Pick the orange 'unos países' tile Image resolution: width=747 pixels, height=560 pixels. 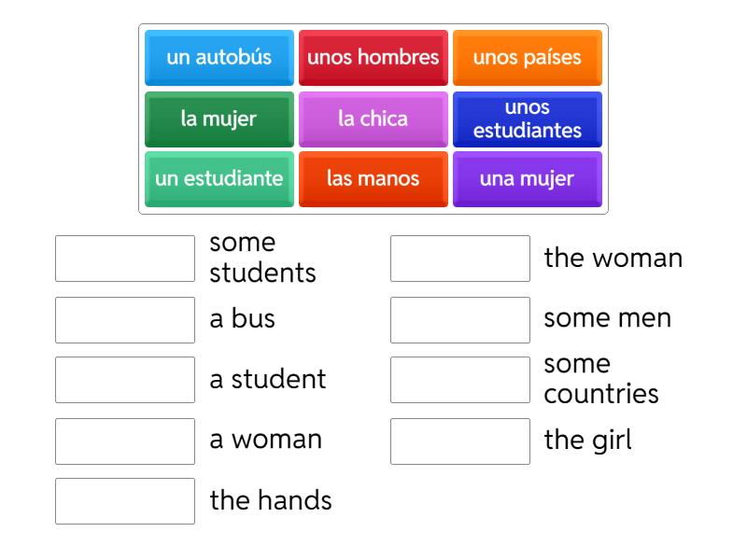tap(528, 58)
